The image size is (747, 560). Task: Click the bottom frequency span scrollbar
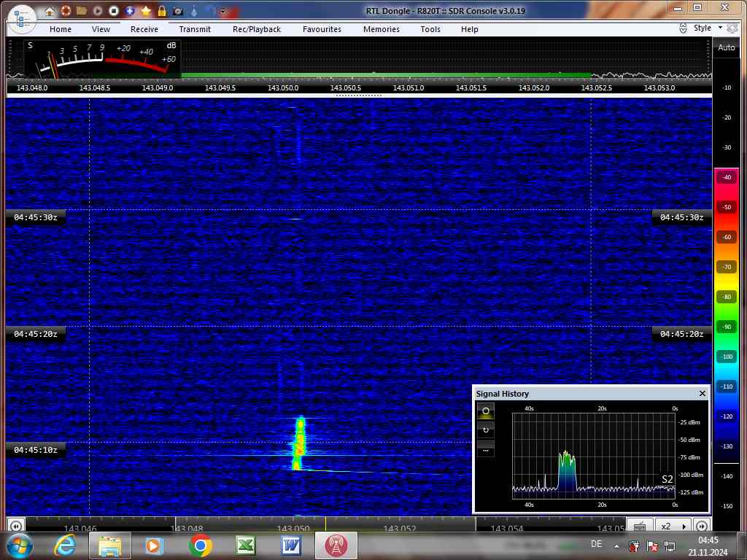tap(325, 524)
